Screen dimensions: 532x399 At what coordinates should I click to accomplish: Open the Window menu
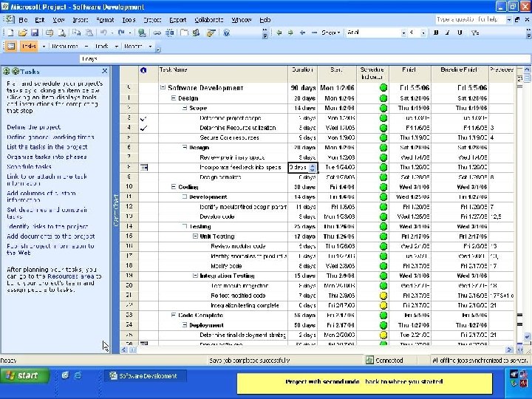(241, 20)
